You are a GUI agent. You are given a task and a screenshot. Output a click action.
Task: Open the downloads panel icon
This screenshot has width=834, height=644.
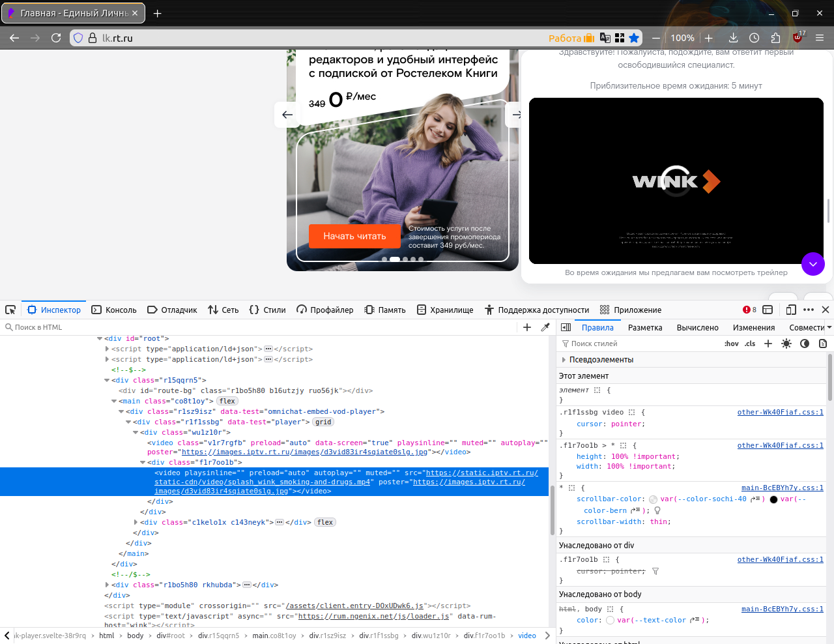point(733,38)
